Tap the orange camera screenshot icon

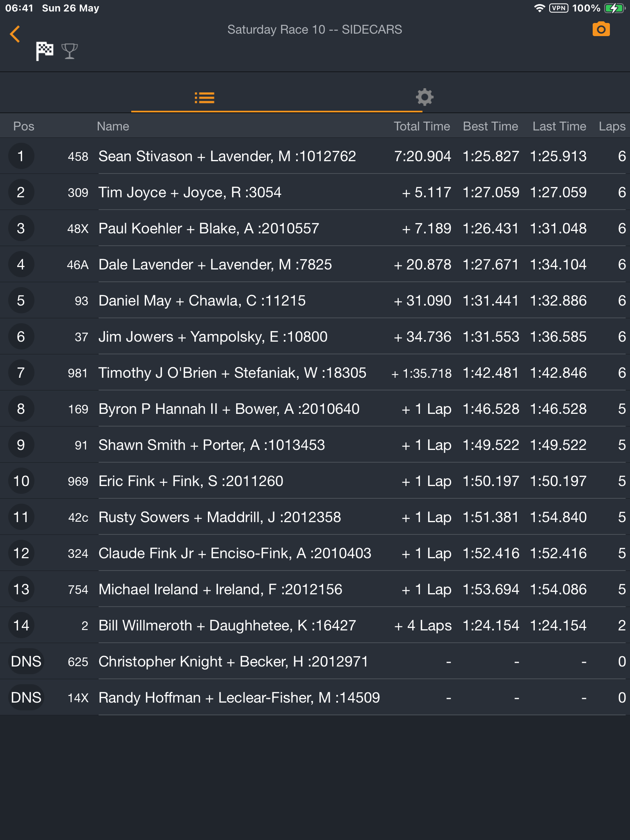coord(601,30)
